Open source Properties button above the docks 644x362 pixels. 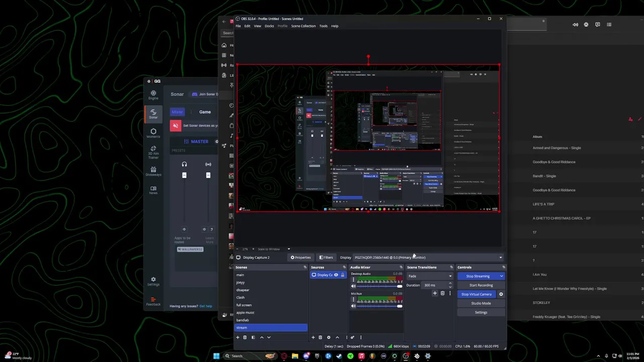[301, 257]
